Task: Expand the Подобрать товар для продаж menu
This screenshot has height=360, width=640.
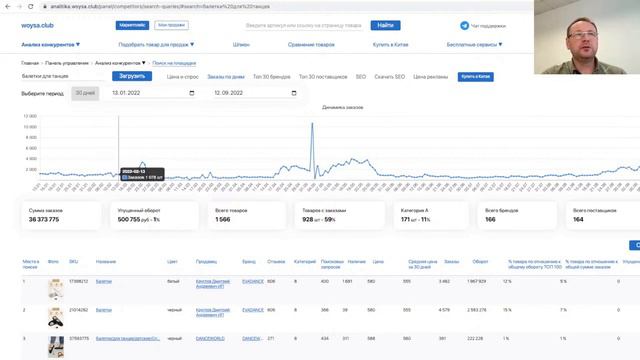Action: point(156,44)
